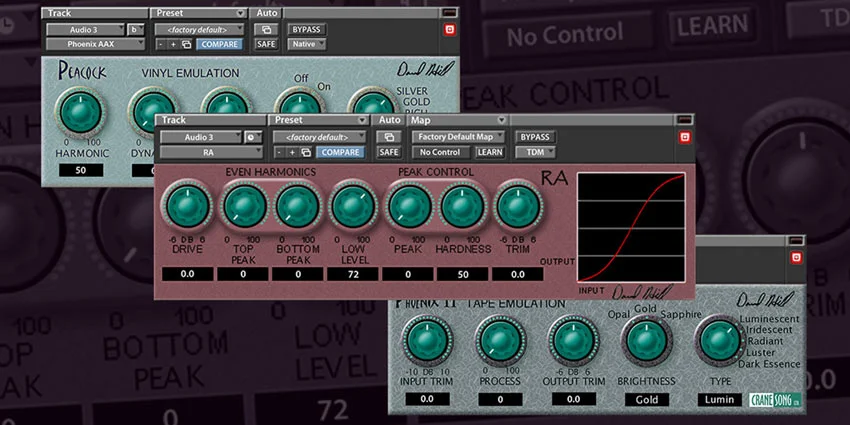
Task: Toggle automation SAFE in RA window
Action: coord(389,152)
